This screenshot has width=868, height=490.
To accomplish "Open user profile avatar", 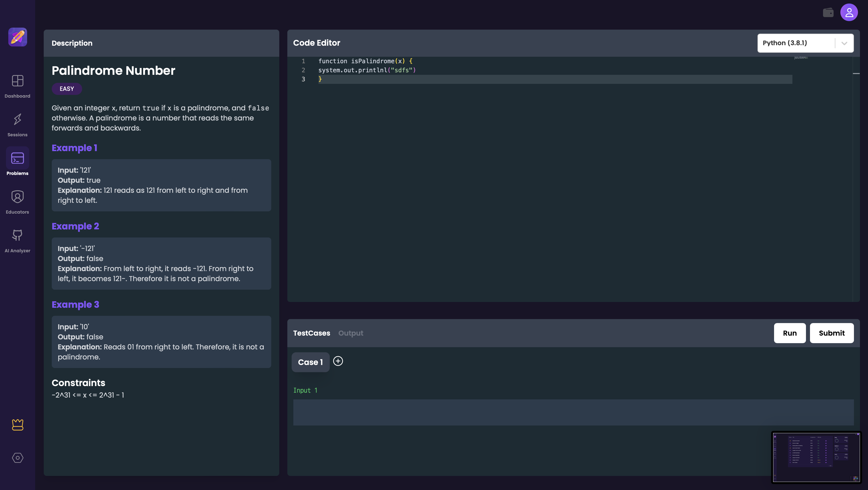I will pyautogui.click(x=849, y=13).
